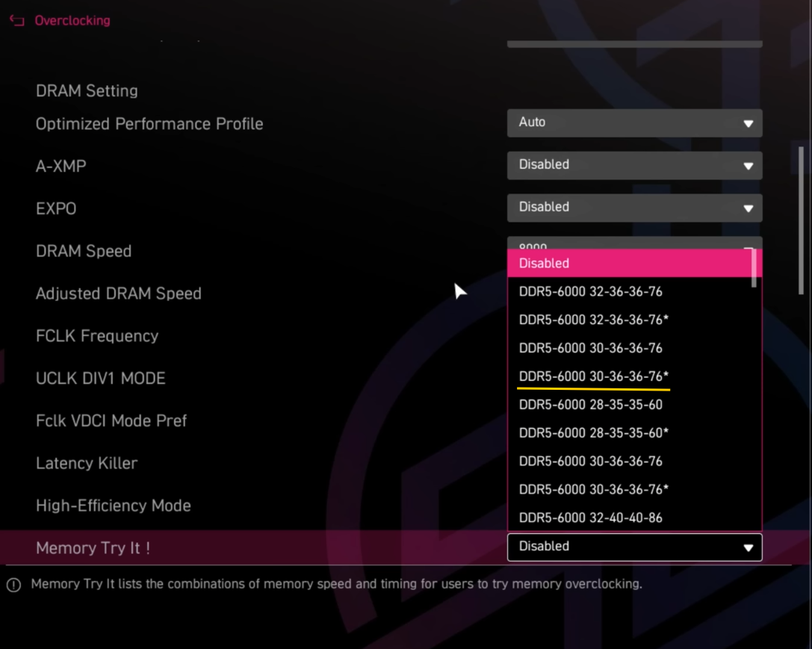
Task: Select DDR5-6000 28-35-35-60* option
Action: point(593,432)
